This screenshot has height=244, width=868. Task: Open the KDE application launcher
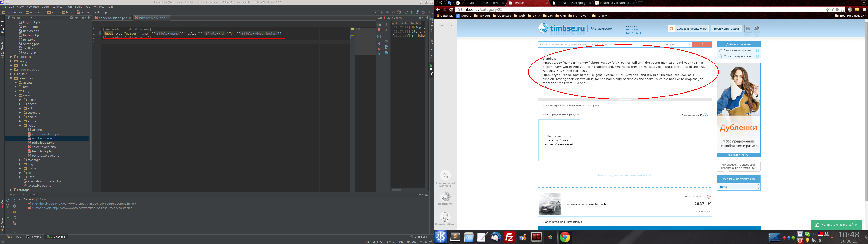pyautogui.click(x=441, y=237)
